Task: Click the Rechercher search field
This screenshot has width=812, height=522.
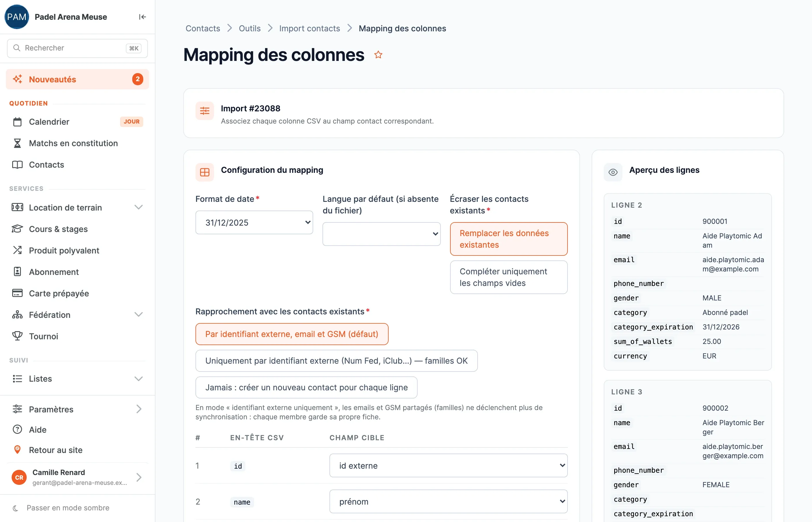Action: [77, 48]
